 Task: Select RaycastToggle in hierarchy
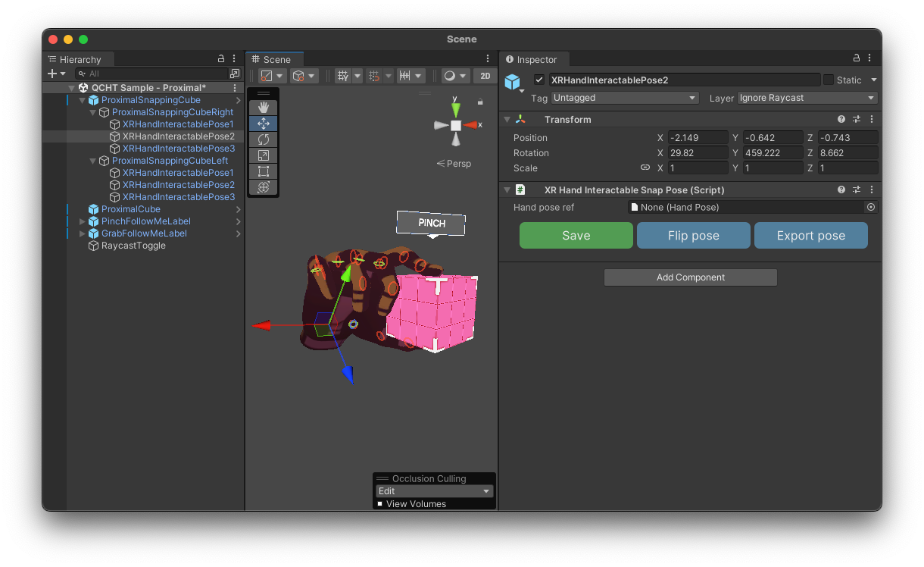[133, 246]
